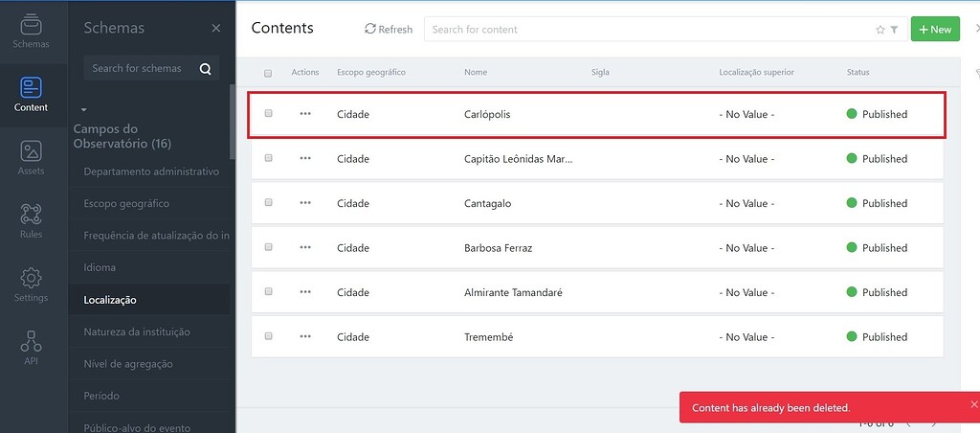Viewport: 980px width, 433px height.
Task: Open actions menu for Barbosa Ferraz row
Action: [x=305, y=247]
